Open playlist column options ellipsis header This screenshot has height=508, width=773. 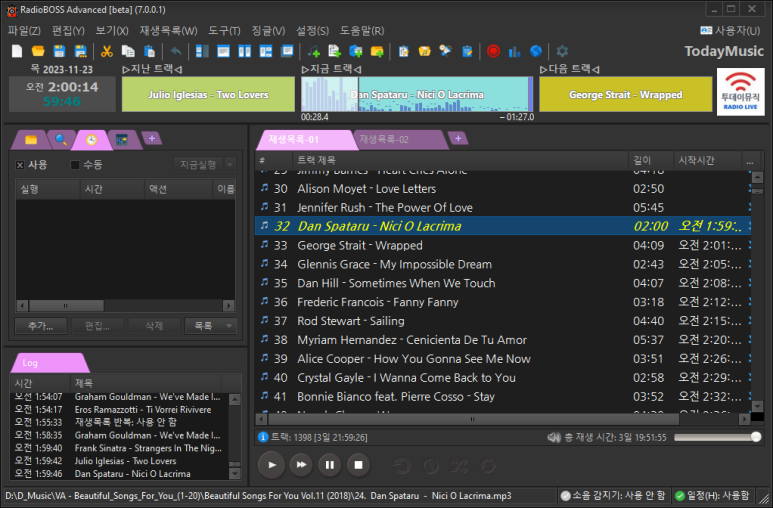click(x=750, y=161)
